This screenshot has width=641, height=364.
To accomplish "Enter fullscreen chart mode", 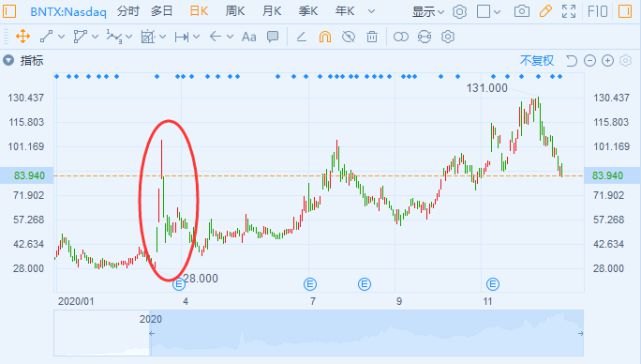I will click(569, 11).
